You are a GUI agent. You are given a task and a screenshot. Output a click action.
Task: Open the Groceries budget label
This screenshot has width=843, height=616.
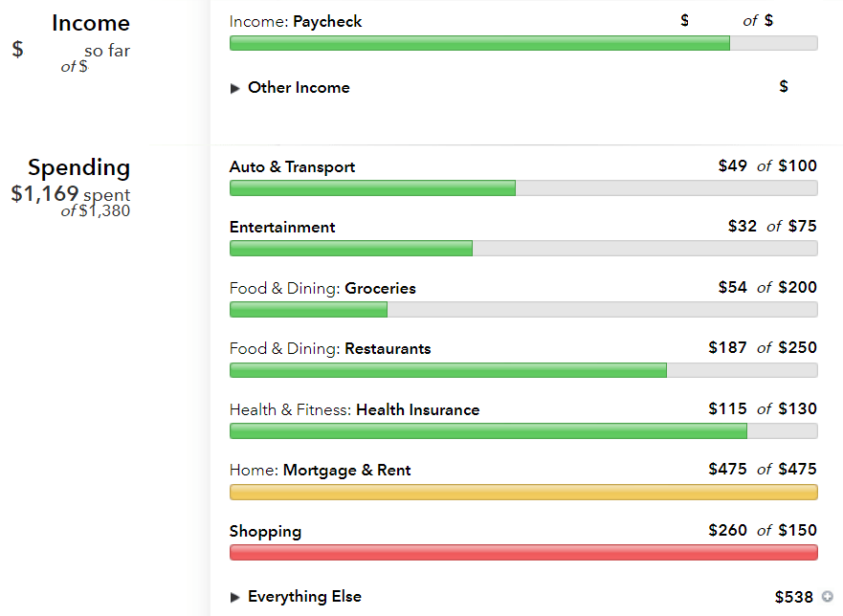pos(380,288)
